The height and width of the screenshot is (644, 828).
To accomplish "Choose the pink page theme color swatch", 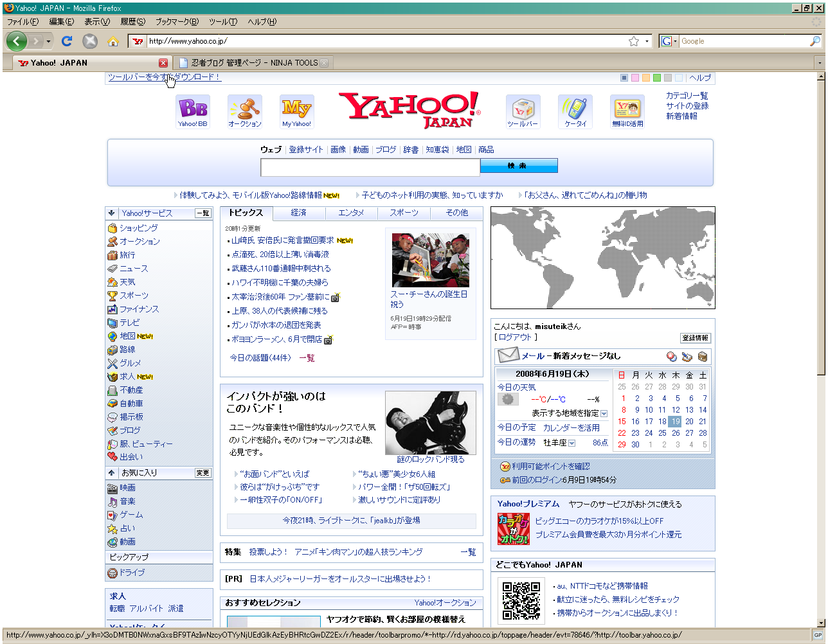I will (x=635, y=78).
